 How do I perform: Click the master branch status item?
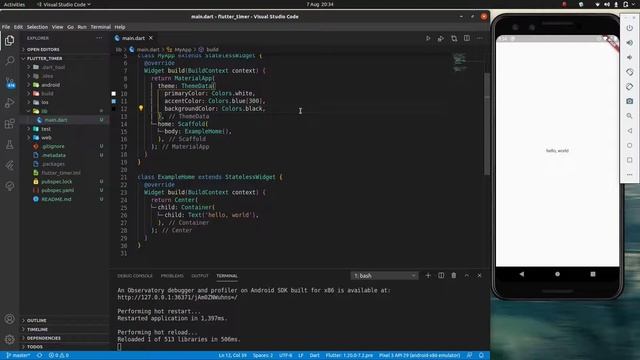(x=18, y=356)
